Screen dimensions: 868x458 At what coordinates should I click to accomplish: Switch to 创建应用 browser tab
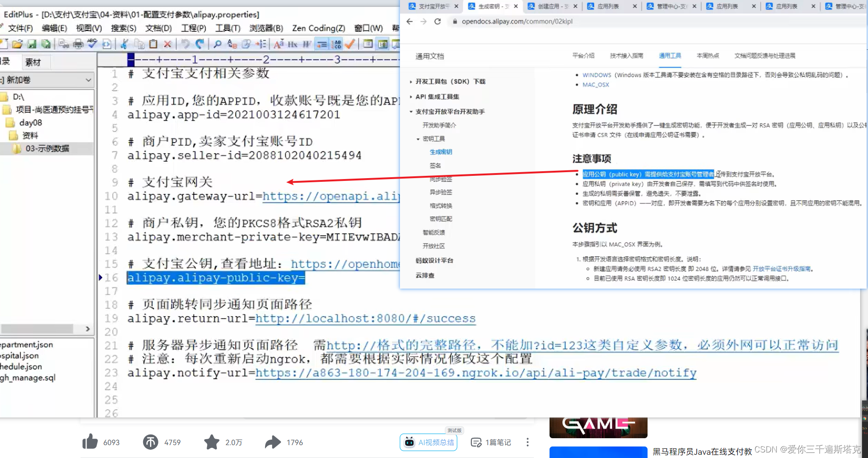tap(553, 6)
